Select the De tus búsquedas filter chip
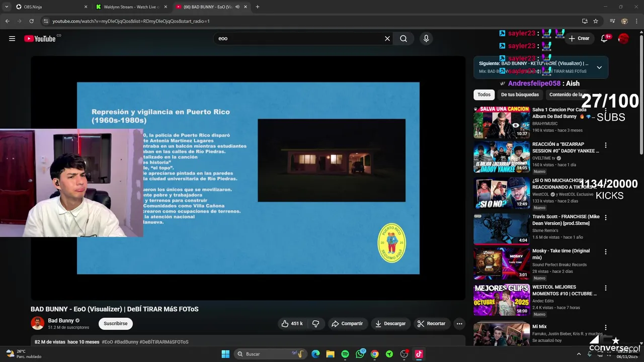644x362 pixels. click(x=520, y=95)
